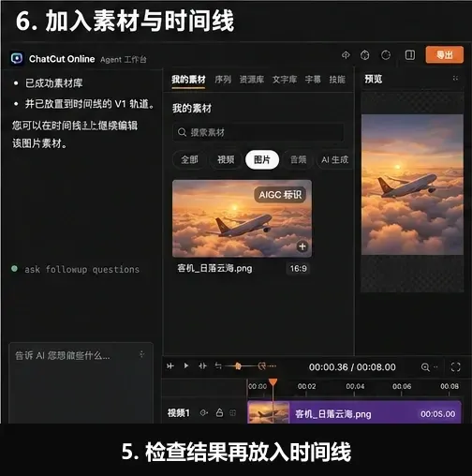Toggle the panel layout icon in header
The image size is (472, 476).
(410, 55)
